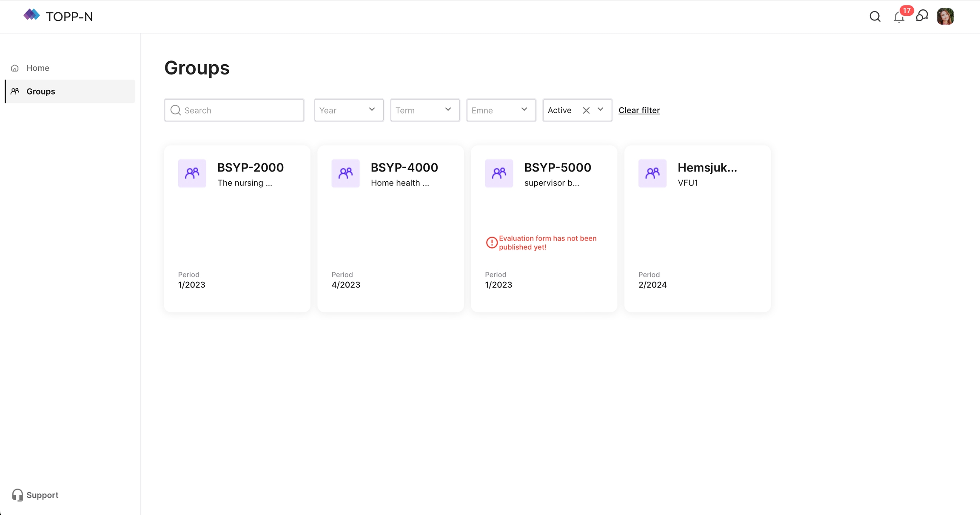Image resolution: width=980 pixels, height=515 pixels.
Task: Click the BSYP-2000 group icon
Action: (192, 173)
